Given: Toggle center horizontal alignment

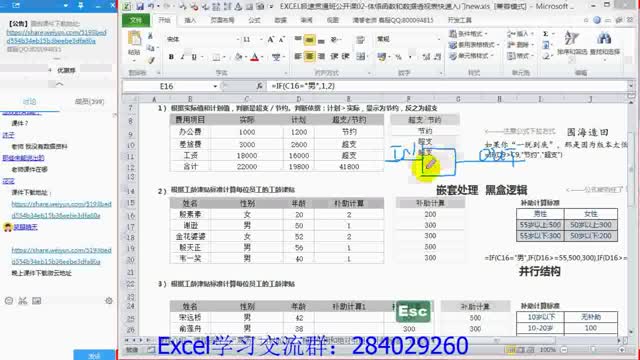Looking at the screenshot, I should [309, 56].
